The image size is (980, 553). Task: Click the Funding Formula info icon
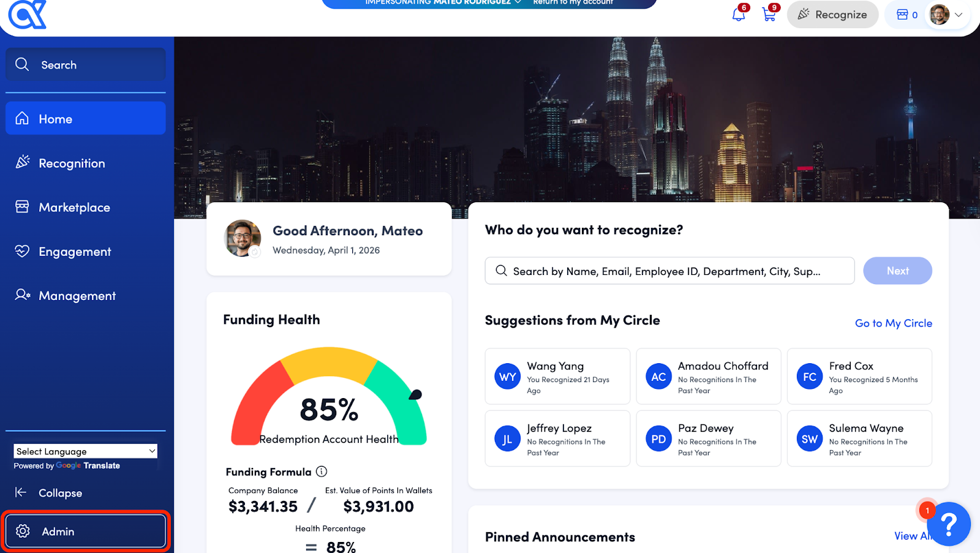point(322,472)
